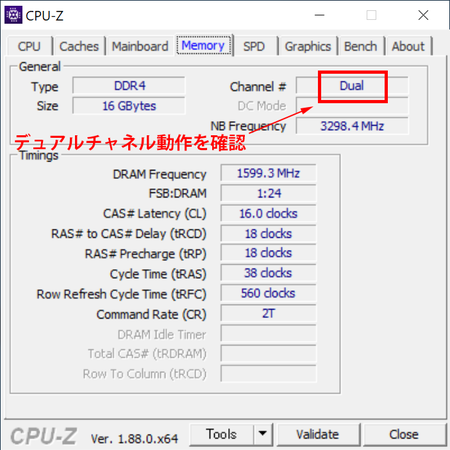Click the empty Total CAS# (tRDRAM) field
The width and height of the screenshot is (450, 450).
coord(268,353)
